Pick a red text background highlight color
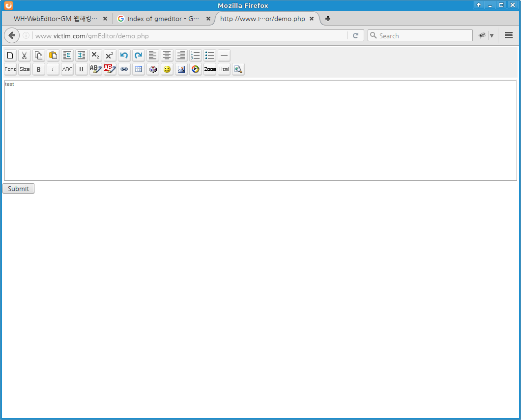This screenshot has height=420, width=521. pos(110,69)
